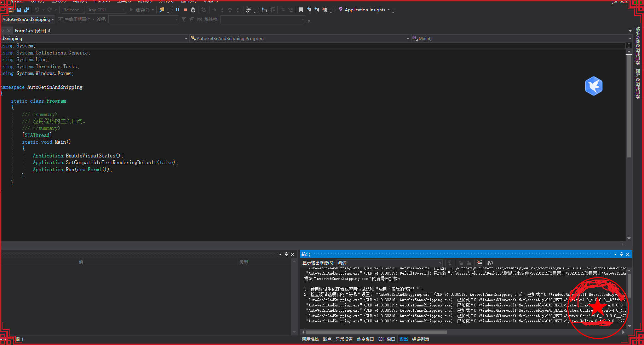644x345 pixels.
Task: Switch to the 断点 tab
Action: pos(327,339)
